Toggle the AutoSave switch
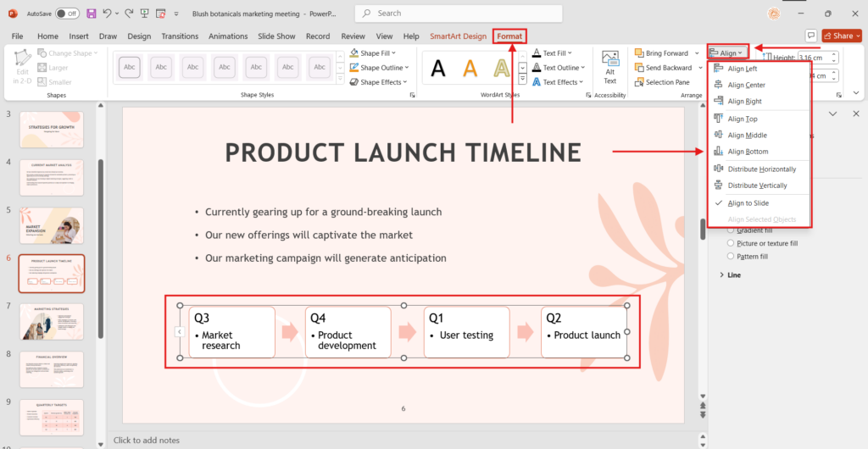Screen dimensions: 868x449 pyautogui.click(x=67, y=14)
